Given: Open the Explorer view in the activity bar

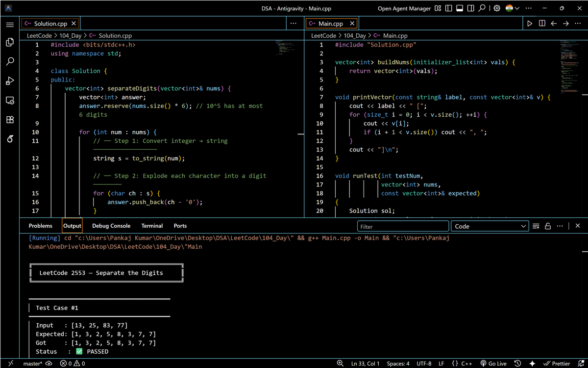Looking at the screenshot, I should tap(10, 43).
